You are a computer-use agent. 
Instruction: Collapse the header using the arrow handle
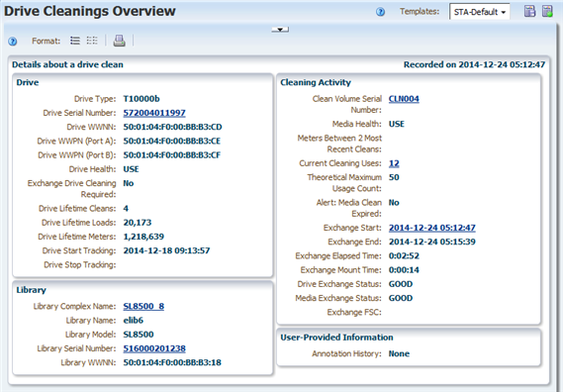280,30
